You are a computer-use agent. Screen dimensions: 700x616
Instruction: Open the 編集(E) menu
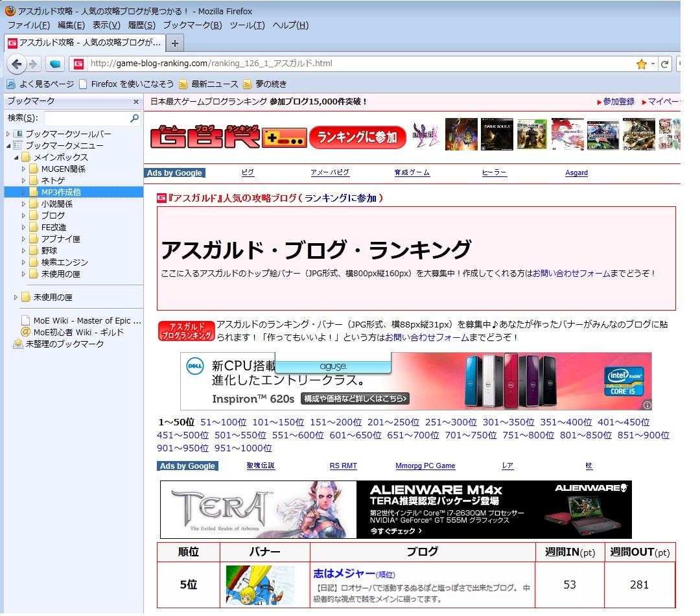point(71,25)
